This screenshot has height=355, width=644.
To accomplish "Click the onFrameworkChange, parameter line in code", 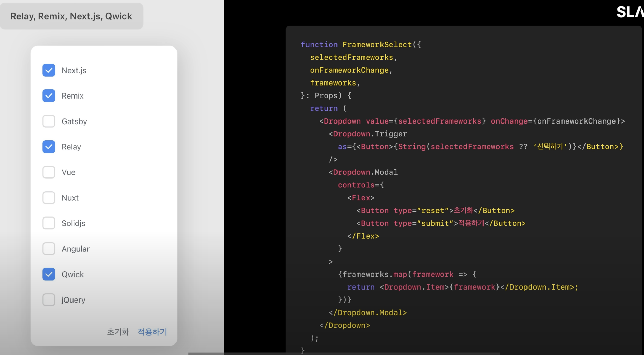I will tap(351, 70).
